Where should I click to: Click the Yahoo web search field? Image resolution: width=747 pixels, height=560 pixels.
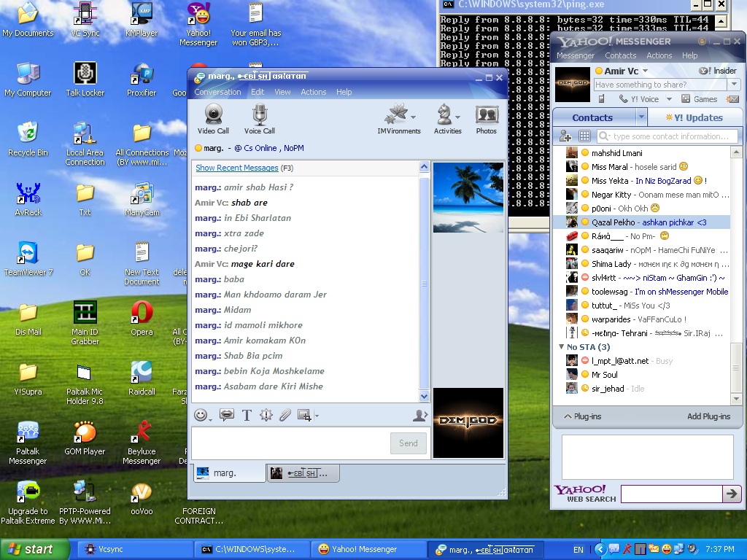[x=671, y=494]
